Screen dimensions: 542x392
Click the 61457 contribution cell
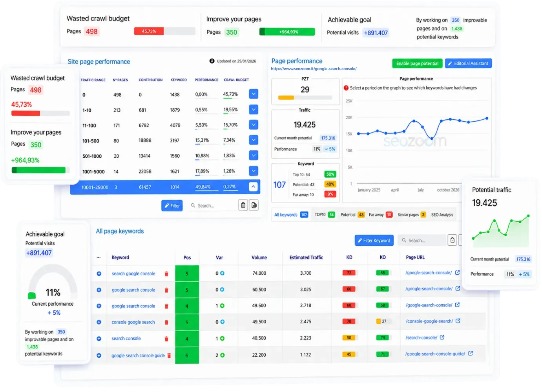coord(145,187)
